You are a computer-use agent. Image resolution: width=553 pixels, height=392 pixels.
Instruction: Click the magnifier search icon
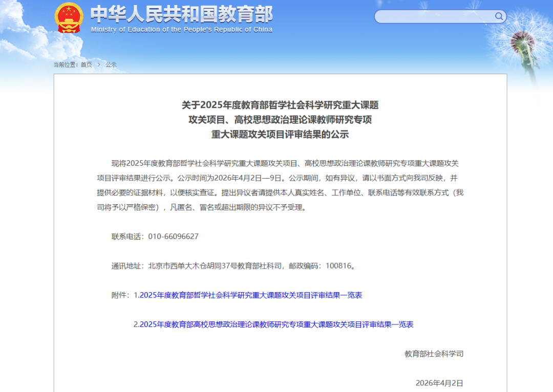499,16
